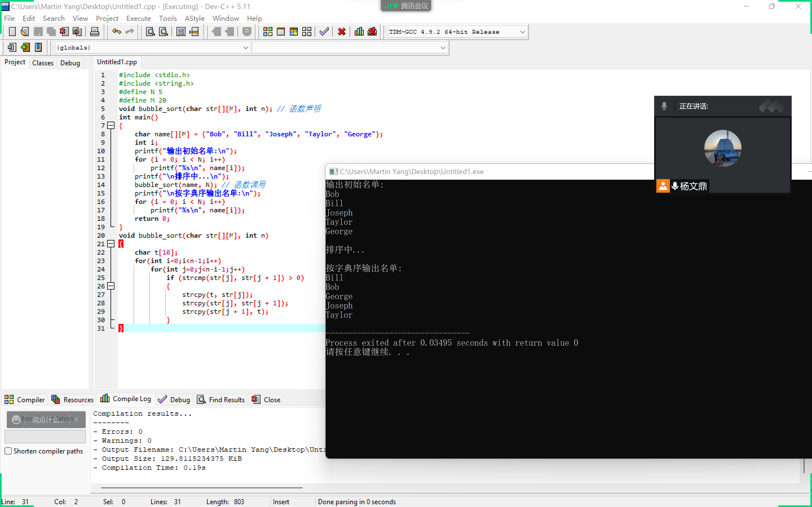This screenshot has width=812, height=507.
Task: Mute microphone in meeting speaker panel
Action: point(664,106)
